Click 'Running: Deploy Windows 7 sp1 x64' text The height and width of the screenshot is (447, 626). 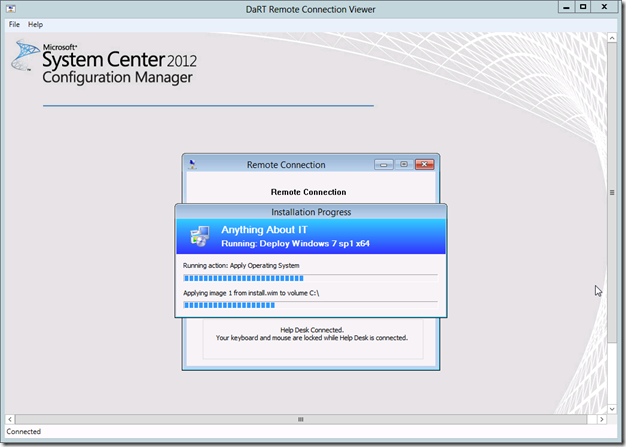point(295,243)
